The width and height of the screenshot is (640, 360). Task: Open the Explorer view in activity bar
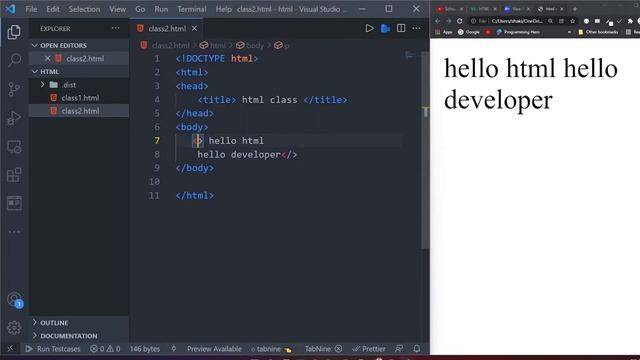point(14,31)
